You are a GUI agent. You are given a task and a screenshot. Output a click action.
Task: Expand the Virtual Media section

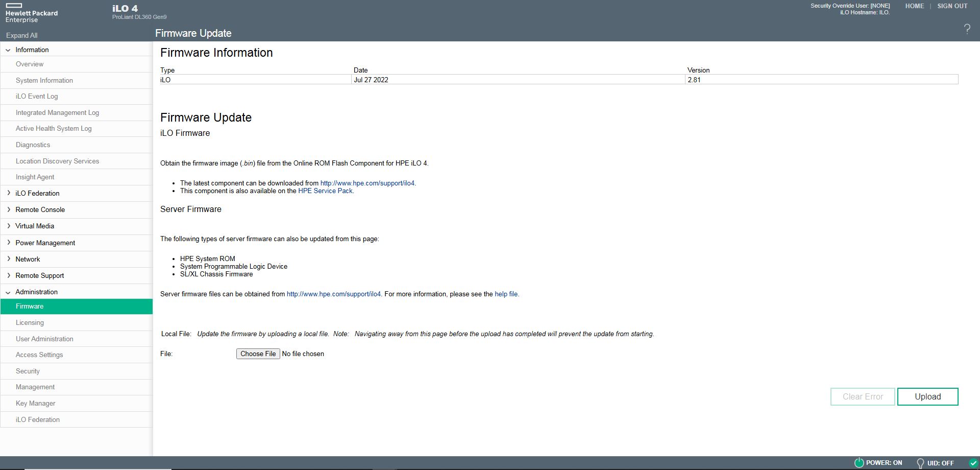(x=8, y=226)
